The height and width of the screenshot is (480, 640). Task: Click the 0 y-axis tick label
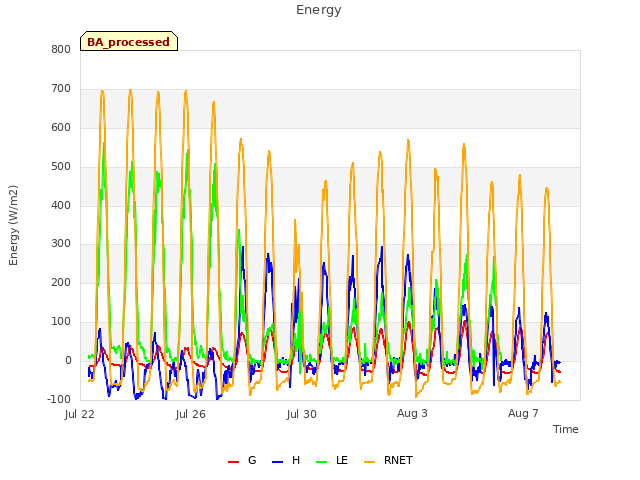point(68,360)
